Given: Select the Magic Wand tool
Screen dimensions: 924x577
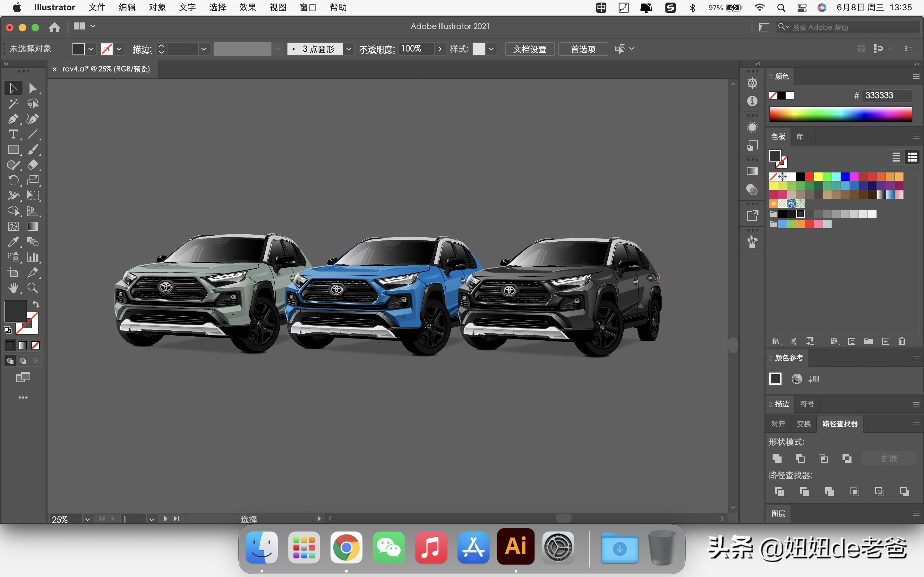Looking at the screenshot, I should (13, 104).
